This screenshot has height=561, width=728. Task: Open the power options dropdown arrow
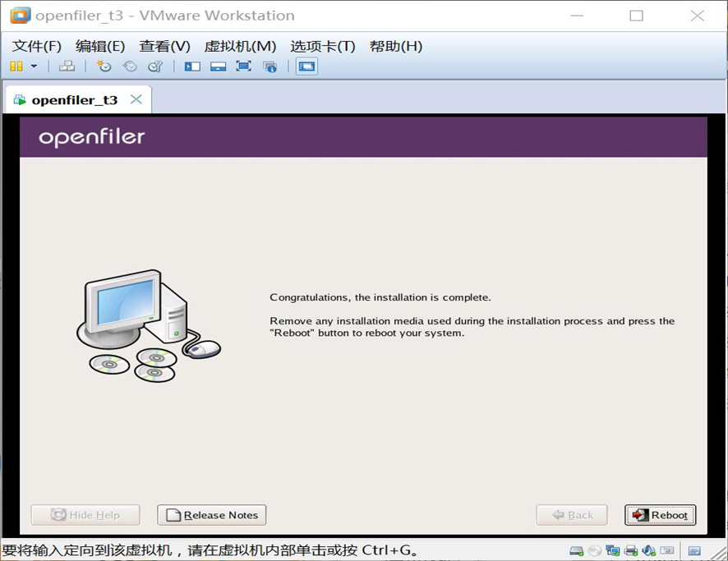point(34,67)
